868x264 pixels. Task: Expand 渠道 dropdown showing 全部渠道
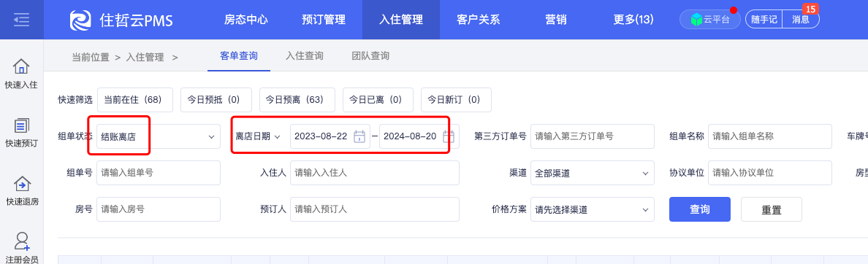[x=593, y=173]
